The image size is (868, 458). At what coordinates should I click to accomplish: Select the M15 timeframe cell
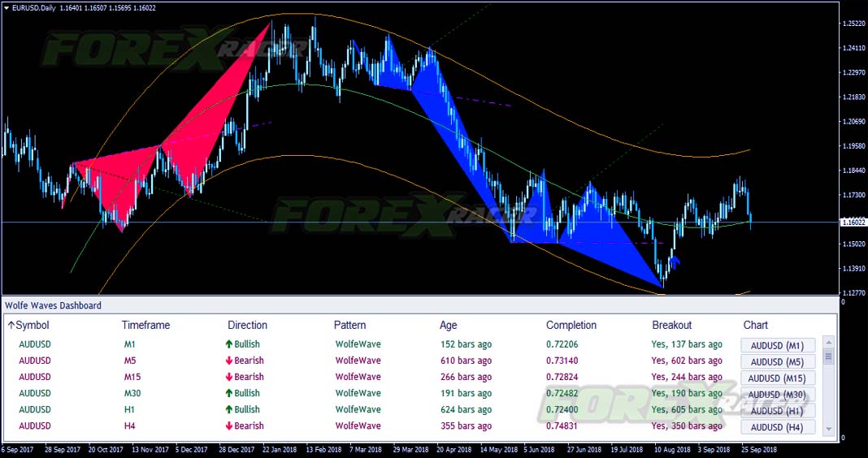point(132,377)
